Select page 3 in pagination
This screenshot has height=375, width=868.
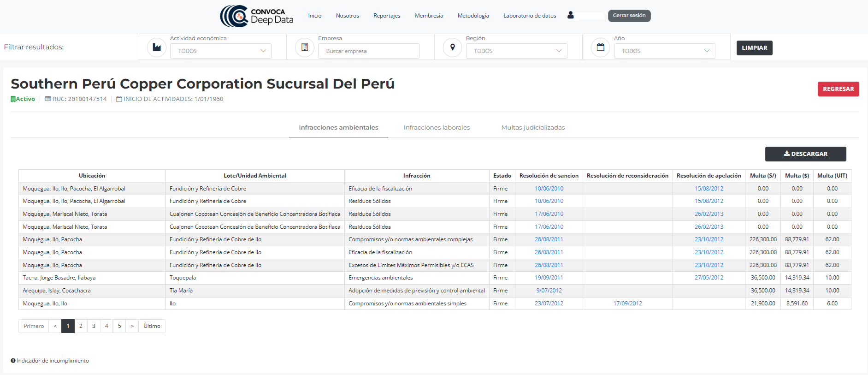(x=94, y=326)
